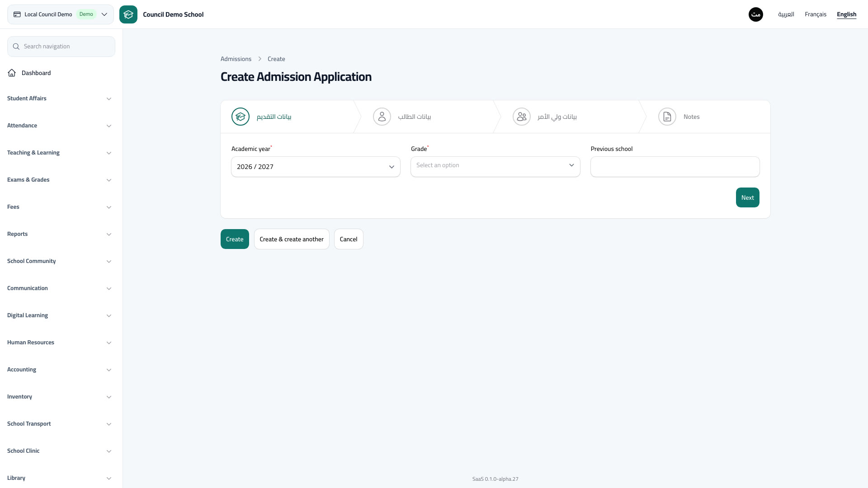
Task: Click Create & create another
Action: 292,239
